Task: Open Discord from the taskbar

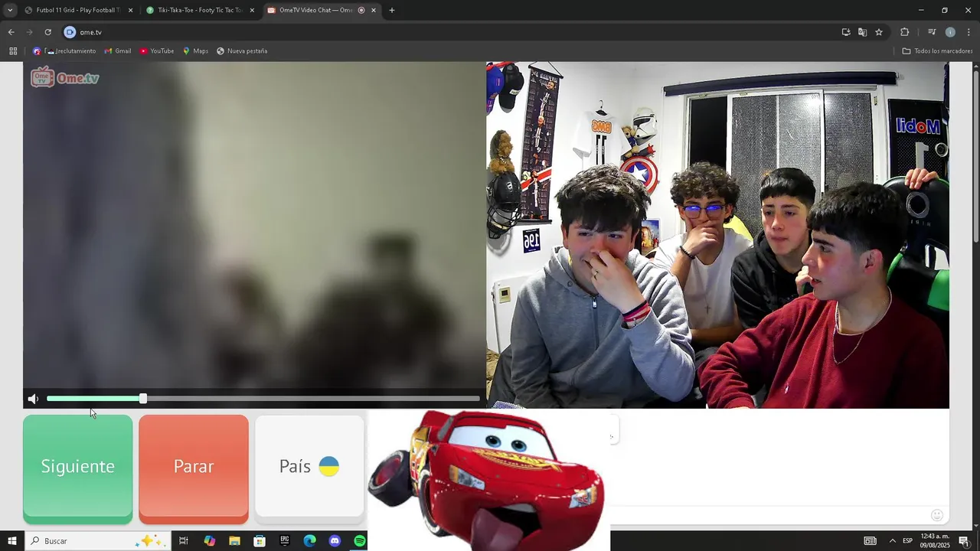Action: coord(335,541)
